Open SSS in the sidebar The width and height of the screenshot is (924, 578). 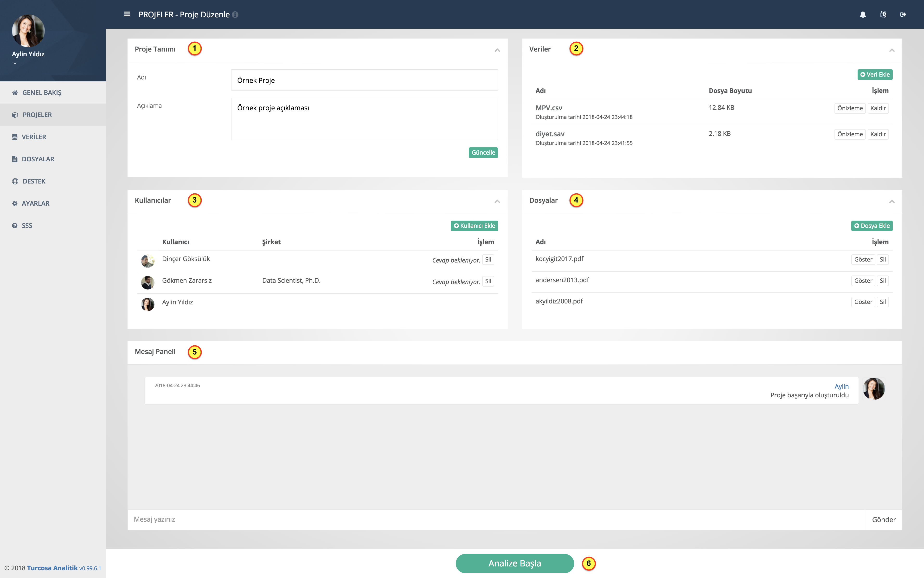(x=53, y=226)
